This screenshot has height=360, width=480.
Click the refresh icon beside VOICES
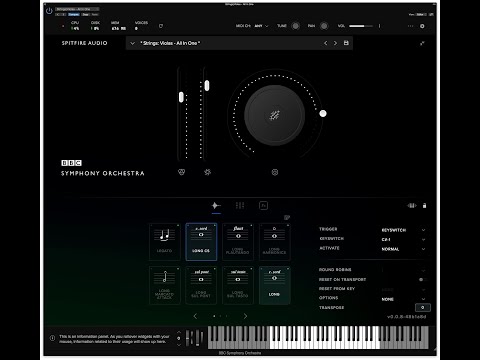click(x=161, y=26)
